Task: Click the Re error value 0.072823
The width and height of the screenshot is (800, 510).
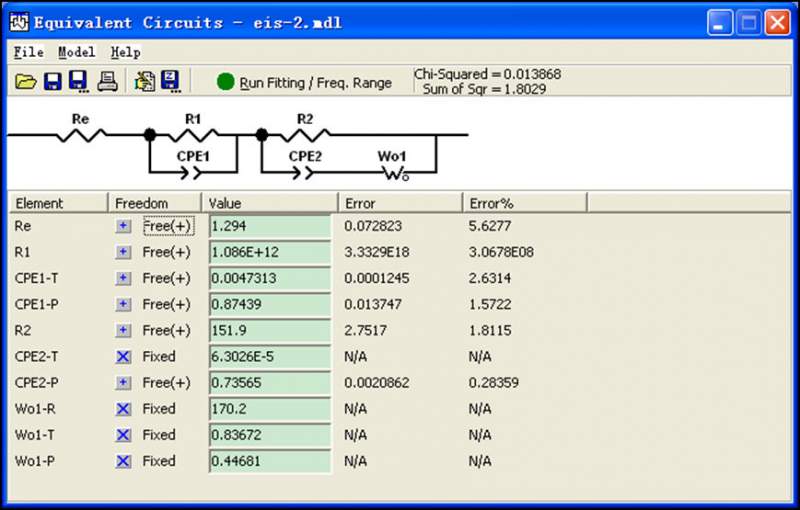Action: (x=373, y=226)
